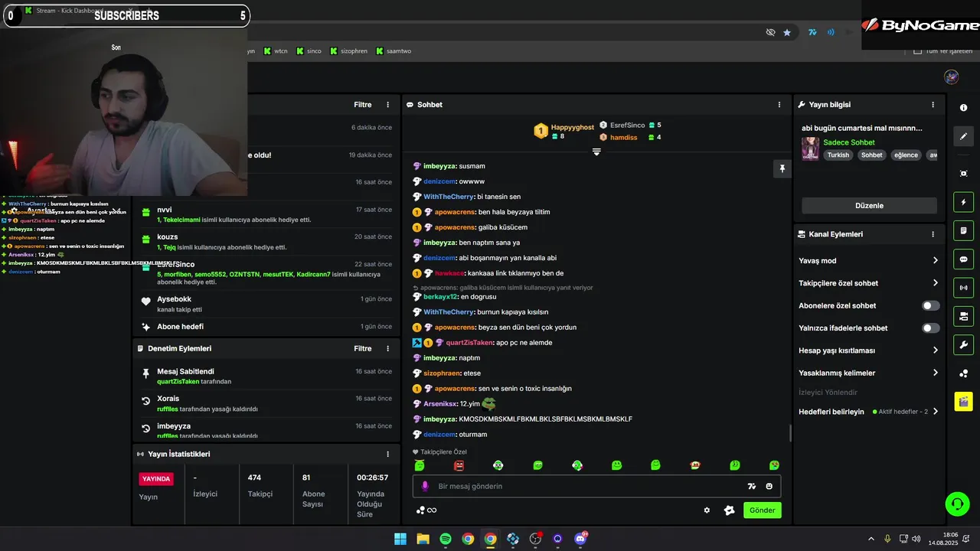
Task: Click the eye-slash icon in address bar
Action: pyautogui.click(x=770, y=32)
